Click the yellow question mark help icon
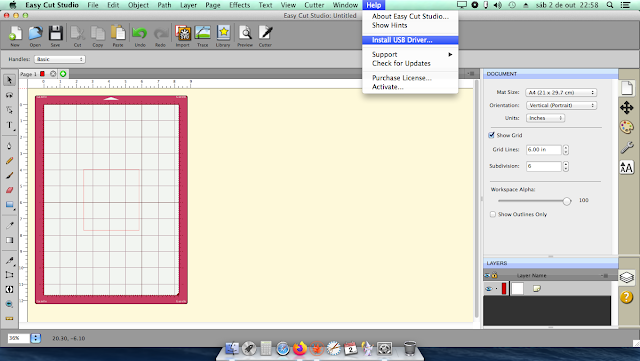This screenshot has width=640, height=361. click(x=627, y=297)
